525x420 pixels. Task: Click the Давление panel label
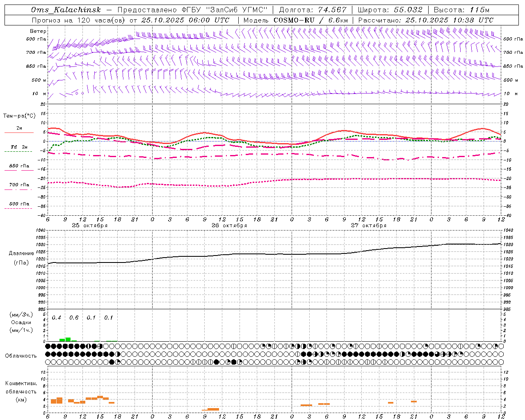pyautogui.click(x=21, y=253)
